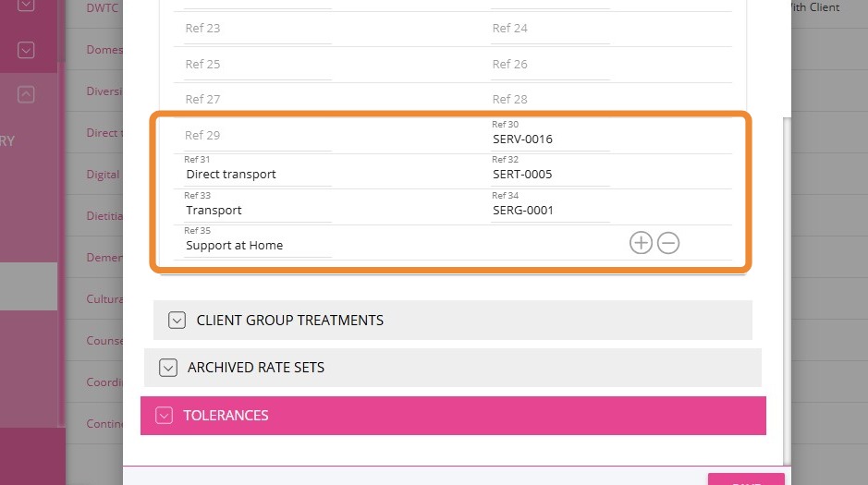This screenshot has height=485, width=868.
Task: Click the Ref 33 field containing Transport
Action: point(257,211)
